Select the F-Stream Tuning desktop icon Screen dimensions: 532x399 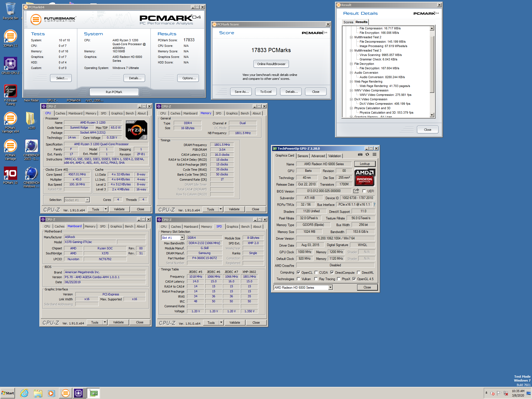coord(10,95)
